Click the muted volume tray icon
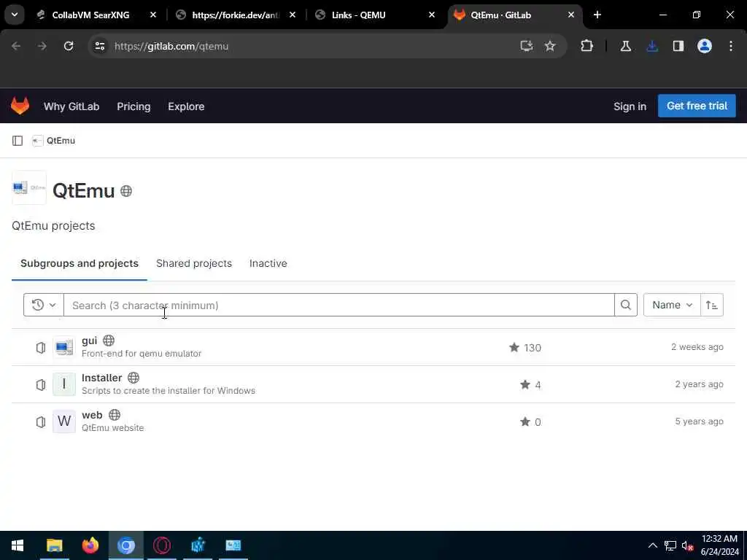Image resolution: width=747 pixels, height=560 pixels. click(687, 545)
